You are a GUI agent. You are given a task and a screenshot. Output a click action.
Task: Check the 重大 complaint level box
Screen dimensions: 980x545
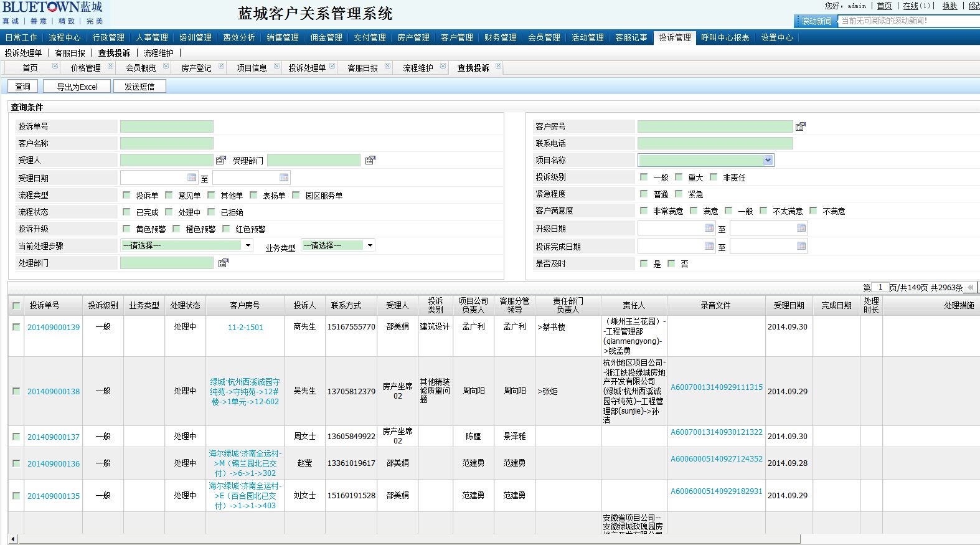[x=679, y=177]
